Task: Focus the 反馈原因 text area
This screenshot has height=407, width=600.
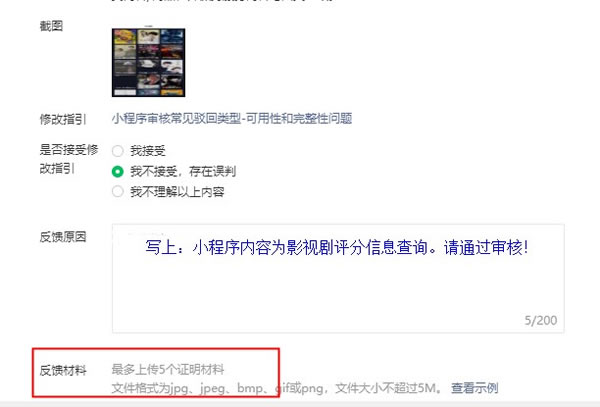Action: [338, 278]
